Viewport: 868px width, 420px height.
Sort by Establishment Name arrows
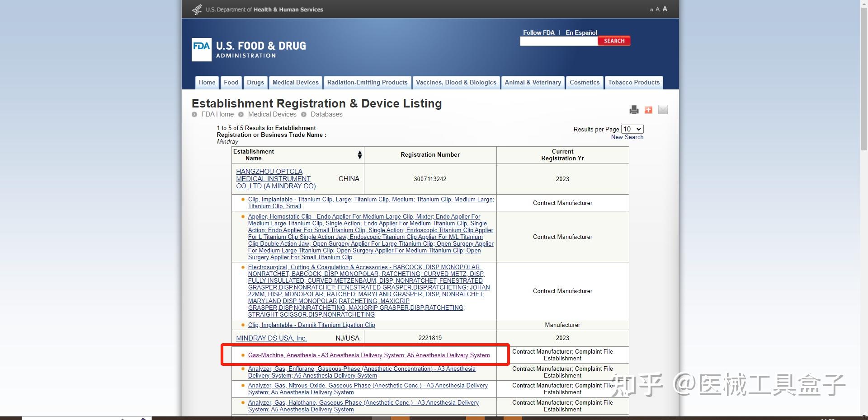pyautogui.click(x=360, y=155)
